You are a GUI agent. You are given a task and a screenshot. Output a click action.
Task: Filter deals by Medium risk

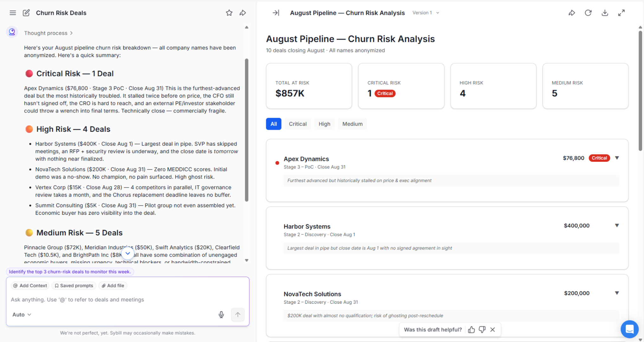352,124
